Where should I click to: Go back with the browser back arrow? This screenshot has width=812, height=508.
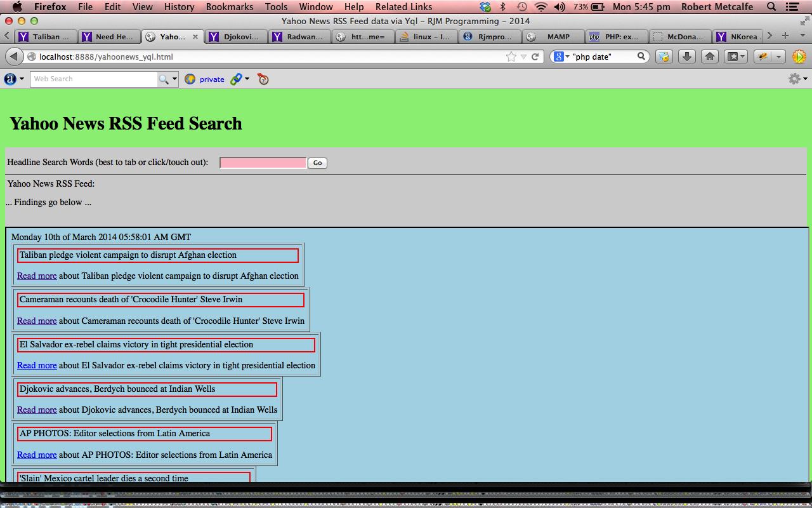(13, 57)
